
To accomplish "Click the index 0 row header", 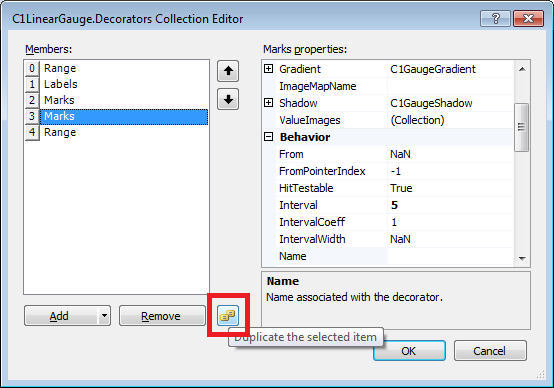I will coord(32,68).
